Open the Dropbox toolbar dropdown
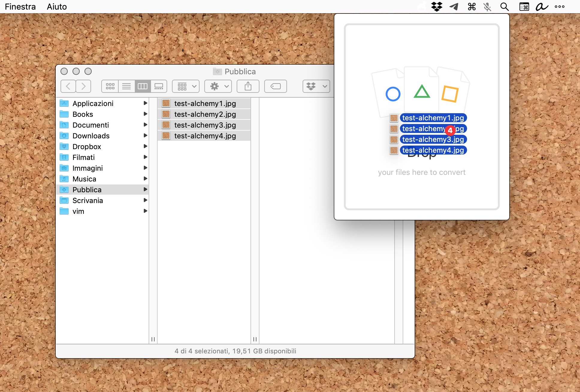The height and width of the screenshot is (392, 580). tap(316, 87)
